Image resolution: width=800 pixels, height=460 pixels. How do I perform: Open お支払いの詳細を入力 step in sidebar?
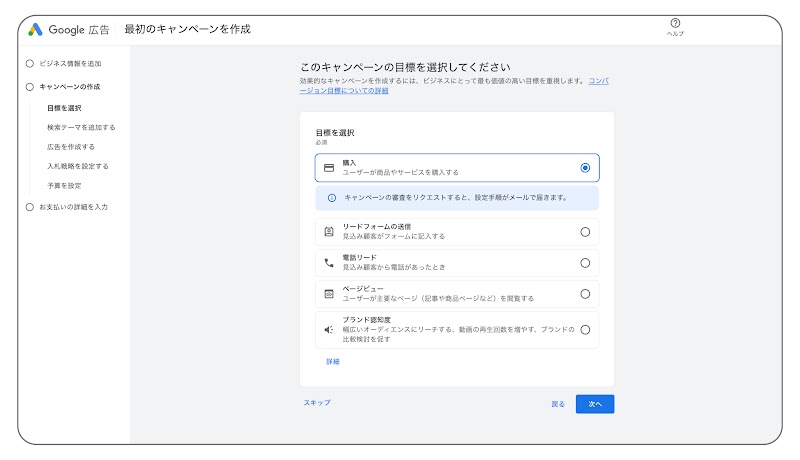point(73,207)
